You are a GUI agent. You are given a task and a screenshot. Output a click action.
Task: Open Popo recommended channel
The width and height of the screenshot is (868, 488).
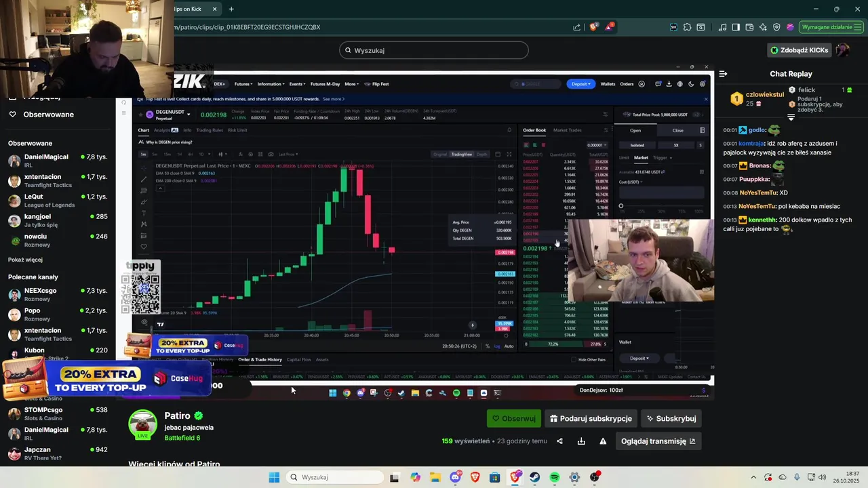58,314
